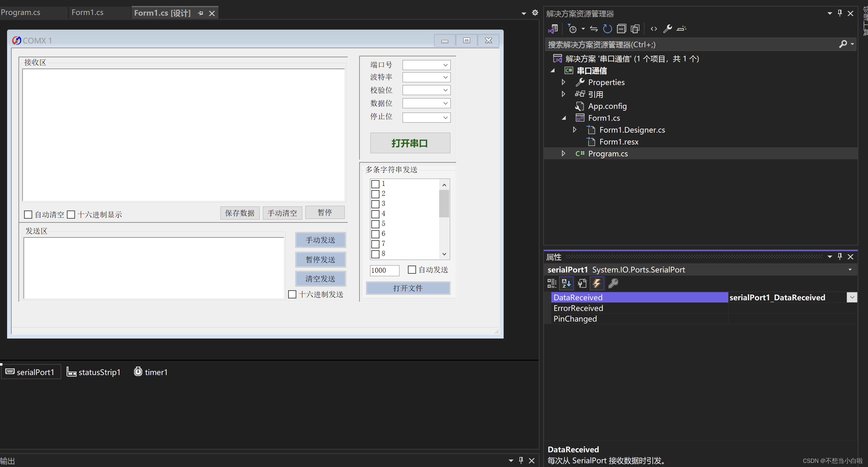Click Collapse All in Solution Explorer toolbar

[x=621, y=29]
